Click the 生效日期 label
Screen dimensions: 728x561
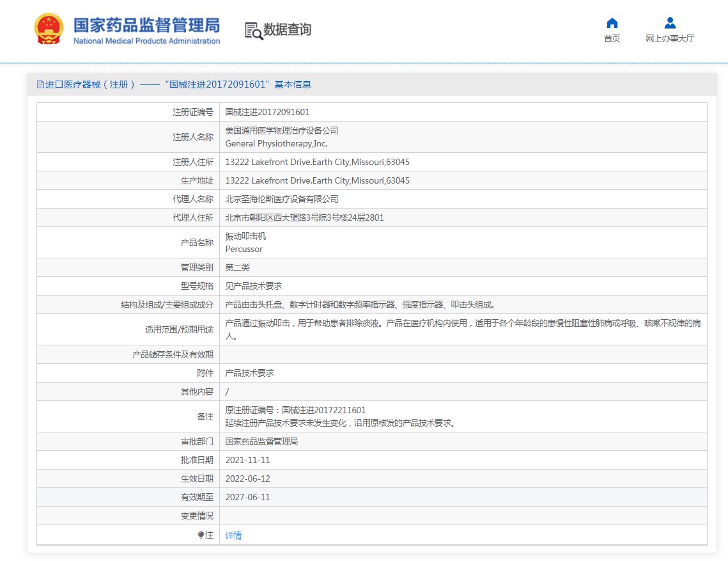pos(197,478)
